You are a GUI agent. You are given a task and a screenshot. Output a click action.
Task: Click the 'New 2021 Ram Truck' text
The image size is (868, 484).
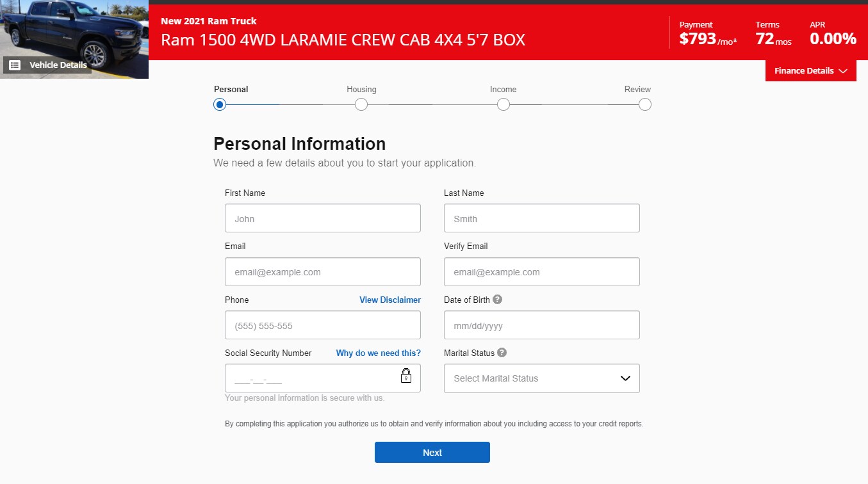[209, 21]
